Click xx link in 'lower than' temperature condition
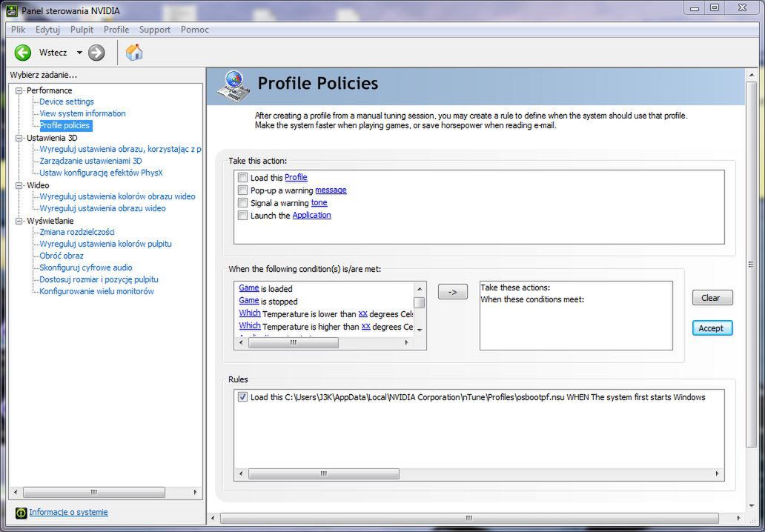The height and width of the screenshot is (532, 765). coord(362,314)
